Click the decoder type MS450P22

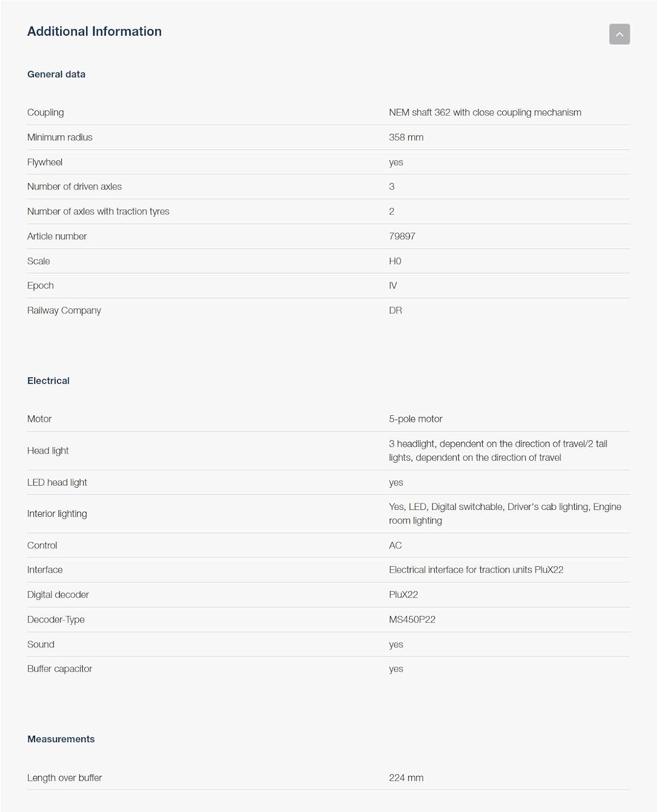412,620
